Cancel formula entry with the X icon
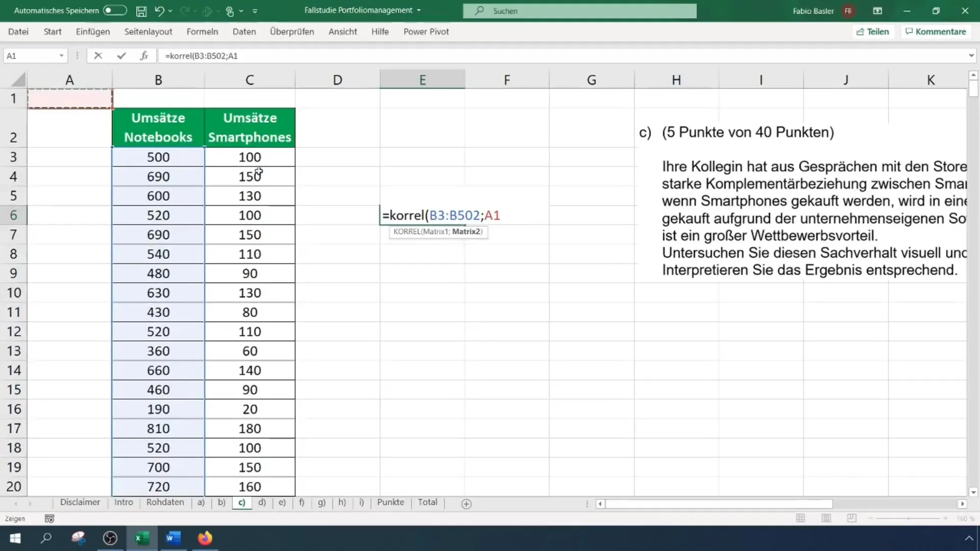This screenshot has height=551, width=980. 98,56
